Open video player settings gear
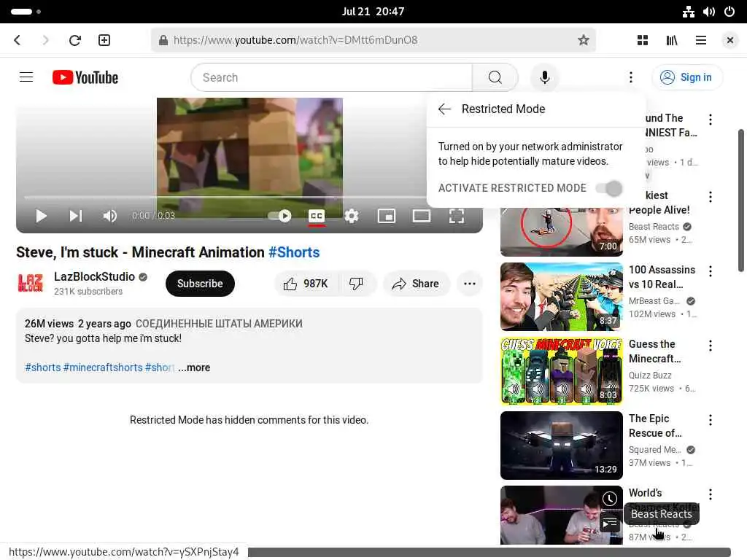 351,216
